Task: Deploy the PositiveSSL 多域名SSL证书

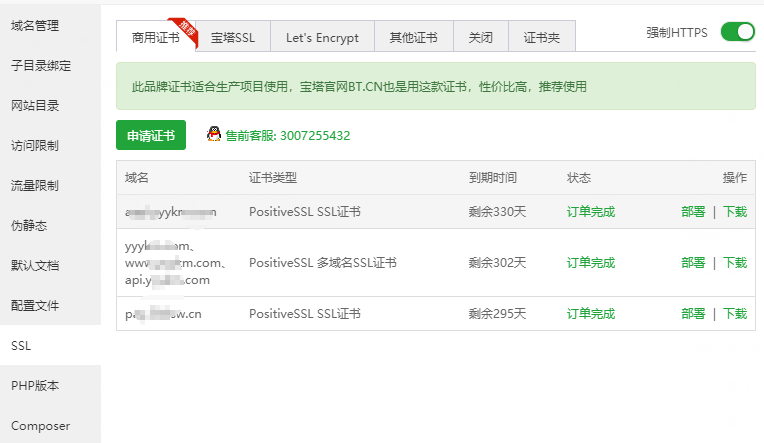Action: point(693,263)
